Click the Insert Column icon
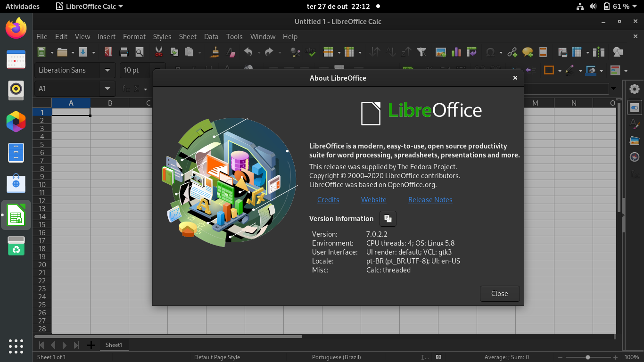 point(349,52)
